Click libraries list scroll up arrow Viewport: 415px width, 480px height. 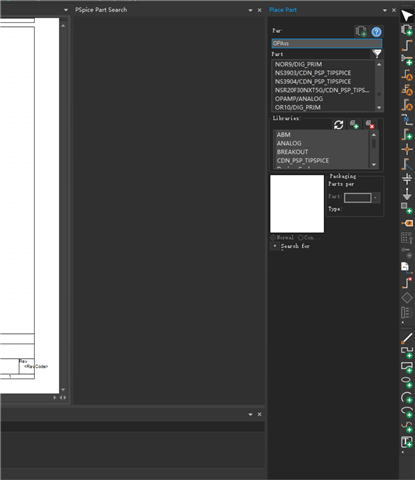point(374,135)
